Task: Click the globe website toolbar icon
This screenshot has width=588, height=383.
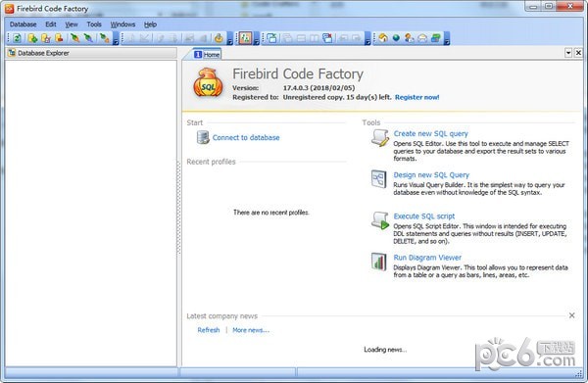Action: (x=396, y=38)
